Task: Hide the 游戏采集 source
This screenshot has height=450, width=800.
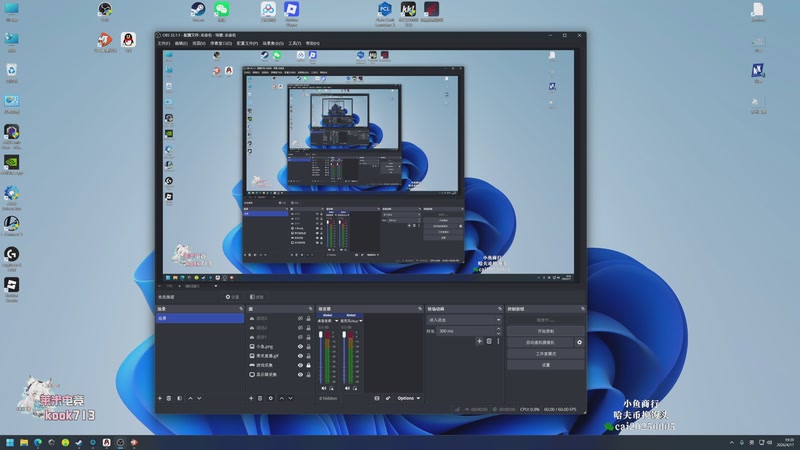Action: tap(300, 365)
